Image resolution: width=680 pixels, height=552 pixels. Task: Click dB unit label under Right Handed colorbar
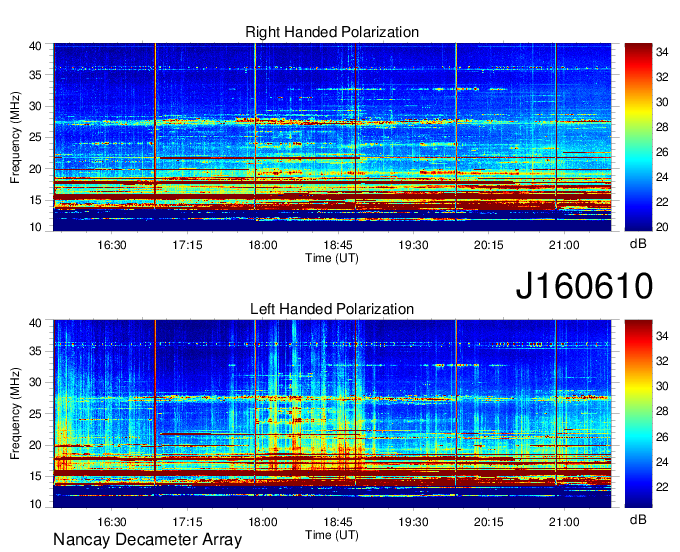(x=638, y=244)
